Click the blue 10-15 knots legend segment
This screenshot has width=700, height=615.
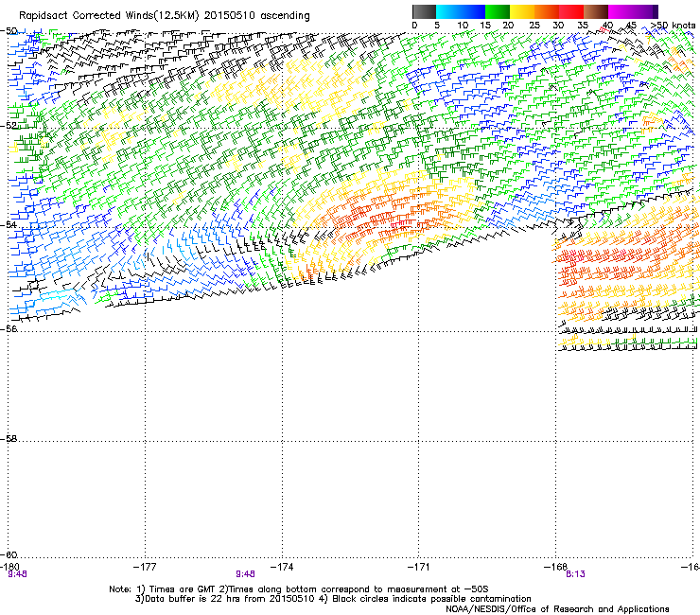[x=473, y=11]
